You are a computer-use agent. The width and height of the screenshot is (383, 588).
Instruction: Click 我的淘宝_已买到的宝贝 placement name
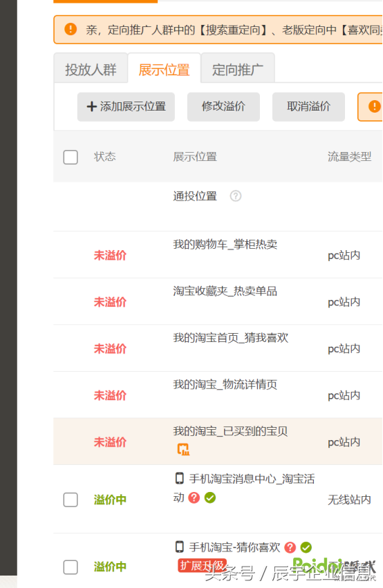pyautogui.click(x=230, y=431)
